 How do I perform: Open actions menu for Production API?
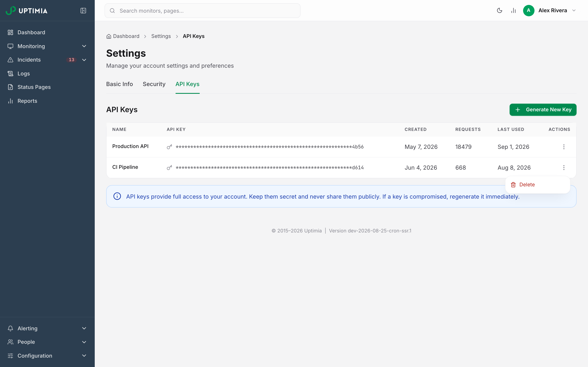(564, 147)
